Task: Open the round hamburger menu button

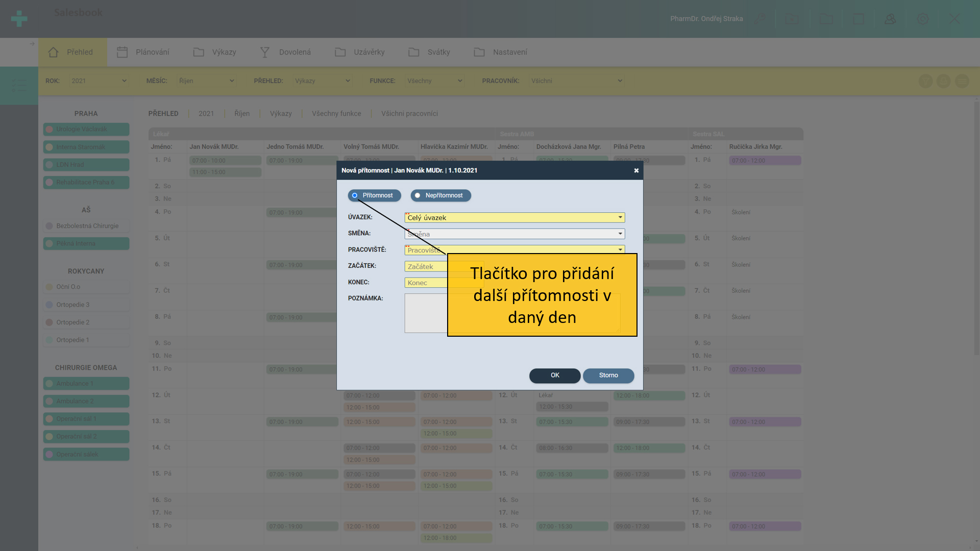Action: 962,81
